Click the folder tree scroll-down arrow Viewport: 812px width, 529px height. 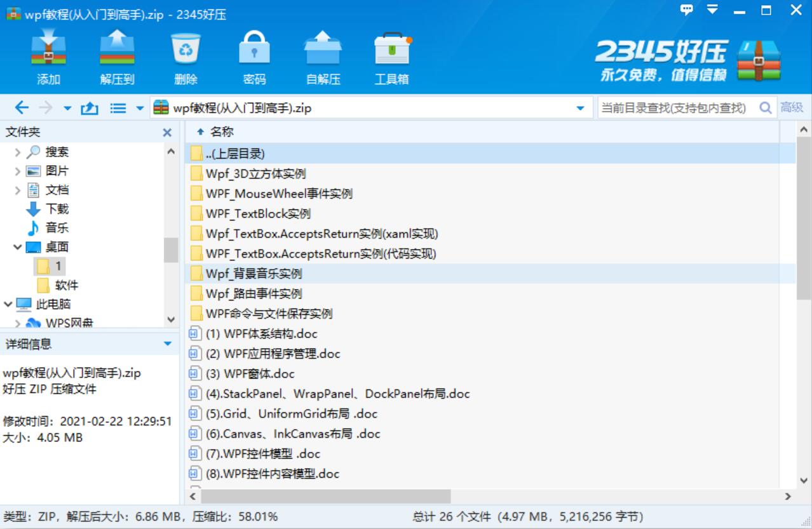pyautogui.click(x=170, y=319)
